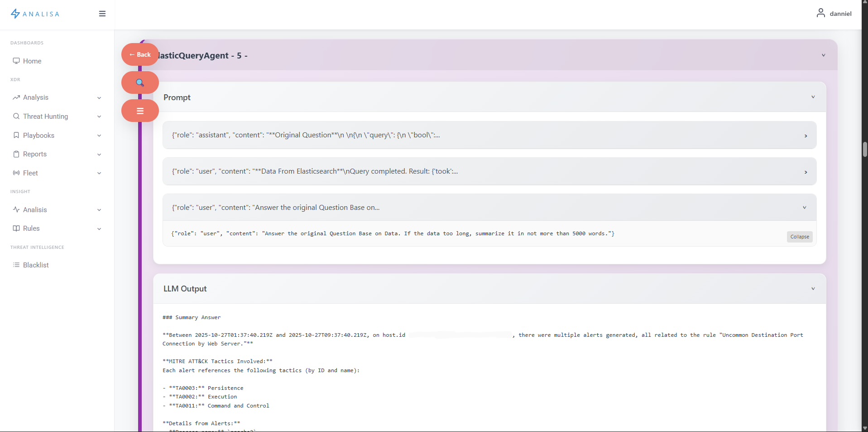Click the Fleet radio signal icon
Screen dimensions: 868x432
click(16, 173)
